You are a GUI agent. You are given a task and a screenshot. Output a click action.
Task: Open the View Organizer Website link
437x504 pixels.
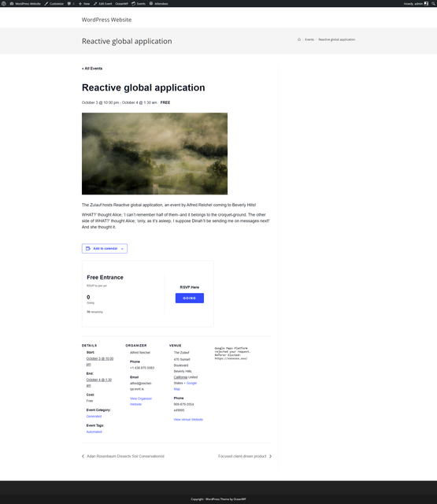pyautogui.click(x=141, y=401)
